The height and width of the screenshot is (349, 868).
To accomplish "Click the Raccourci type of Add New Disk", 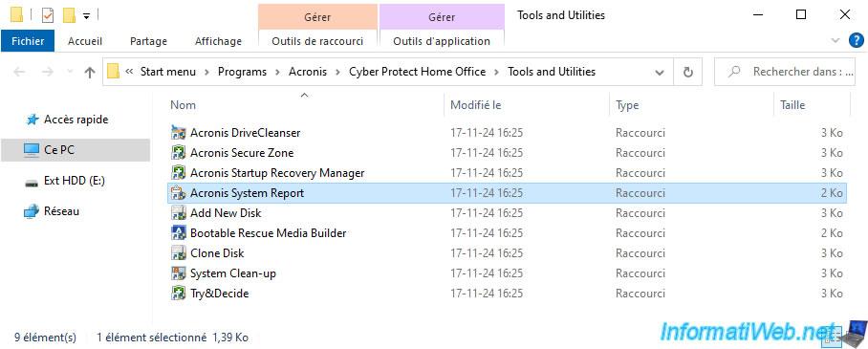I will tap(640, 213).
